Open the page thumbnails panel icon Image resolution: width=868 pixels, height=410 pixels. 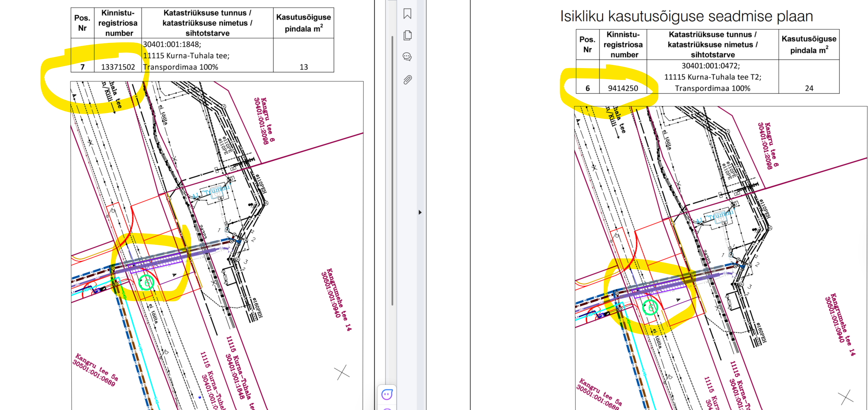point(407,35)
